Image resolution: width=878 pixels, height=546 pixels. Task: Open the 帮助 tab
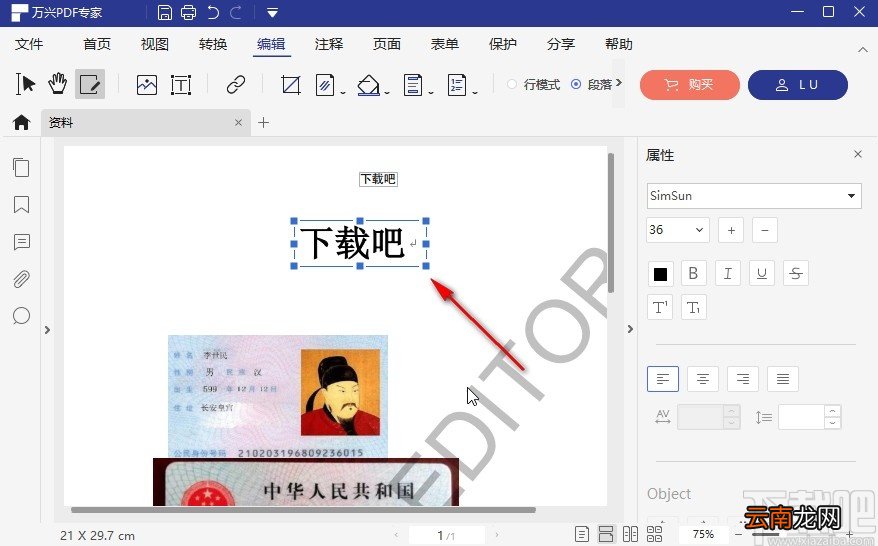(619, 44)
